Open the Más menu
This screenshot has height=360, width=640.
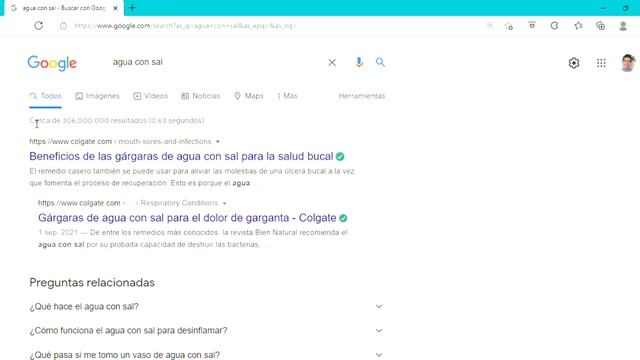click(x=287, y=96)
